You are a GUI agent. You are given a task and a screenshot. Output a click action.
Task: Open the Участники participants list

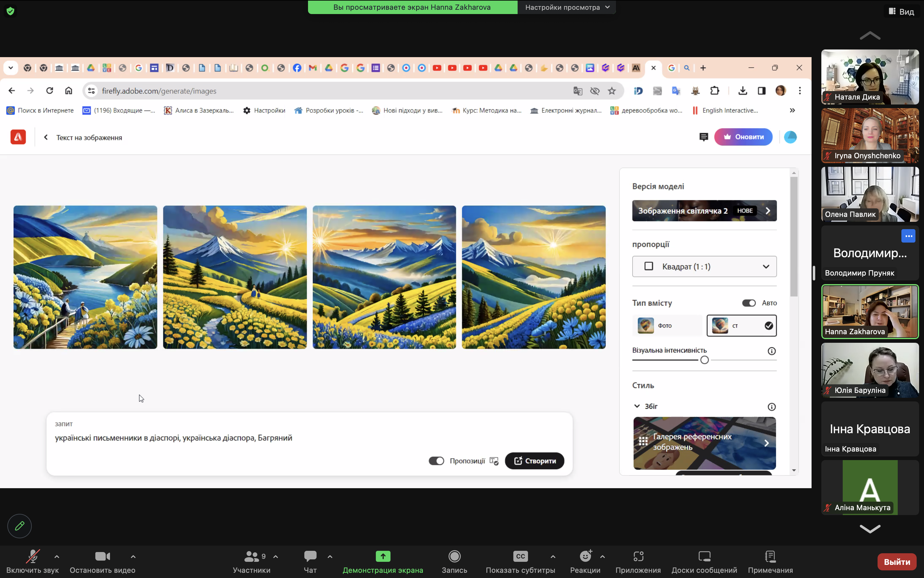click(x=251, y=561)
